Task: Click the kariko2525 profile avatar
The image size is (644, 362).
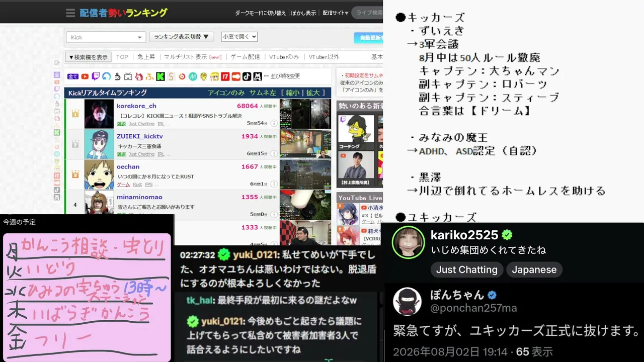Action: coord(409,243)
